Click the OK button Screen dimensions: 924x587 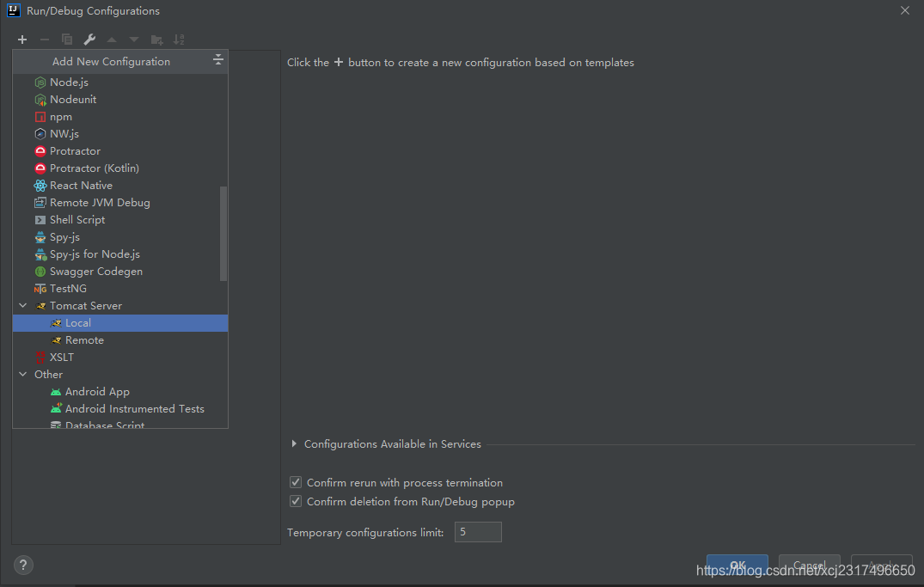tap(737, 566)
